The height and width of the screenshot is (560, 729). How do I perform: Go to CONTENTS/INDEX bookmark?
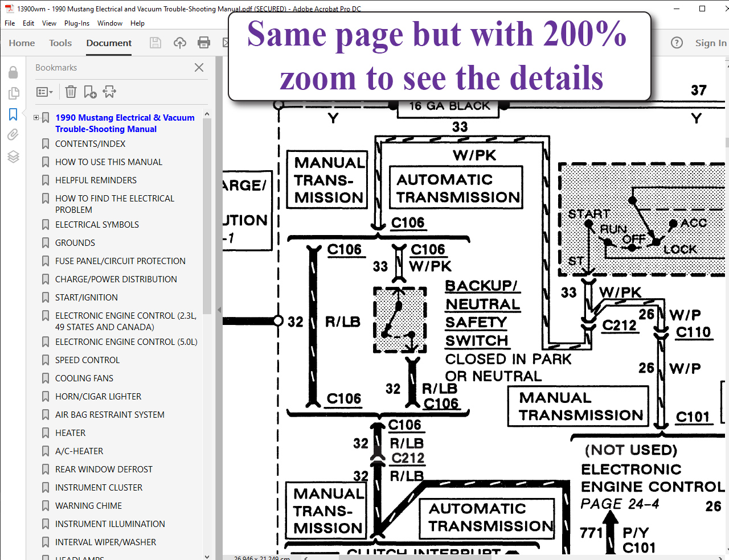(x=90, y=144)
